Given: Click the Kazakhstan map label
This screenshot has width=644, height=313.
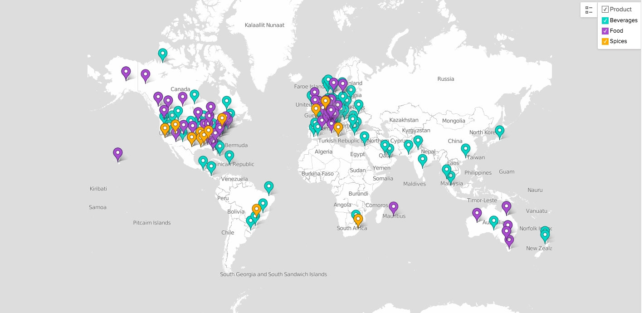Looking at the screenshot, I should tap(404, 120).
